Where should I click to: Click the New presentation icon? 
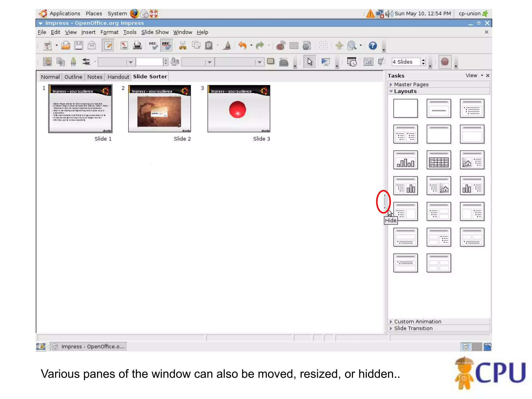(48, 46)
